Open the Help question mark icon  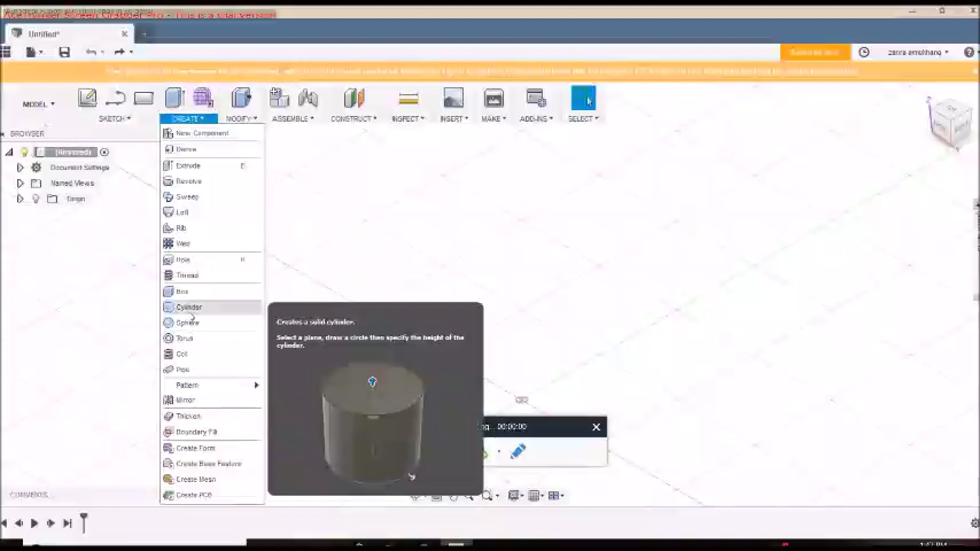point(969,52)
